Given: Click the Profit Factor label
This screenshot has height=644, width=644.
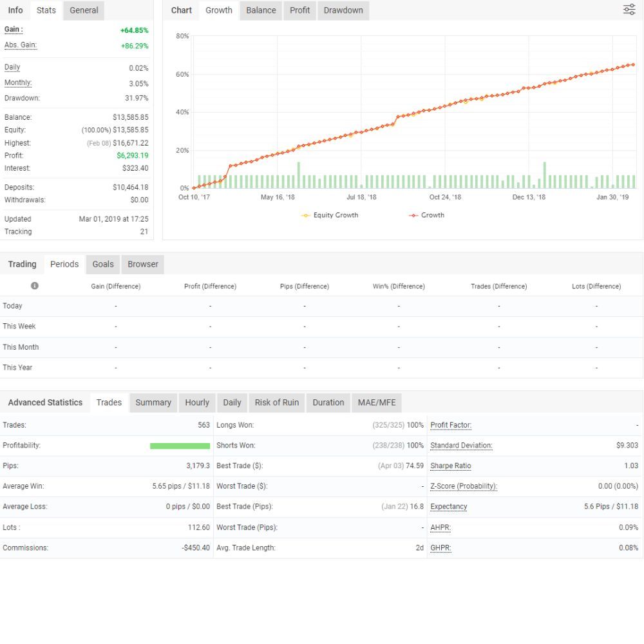Looking at the screenshot, I should coord(451,425).
